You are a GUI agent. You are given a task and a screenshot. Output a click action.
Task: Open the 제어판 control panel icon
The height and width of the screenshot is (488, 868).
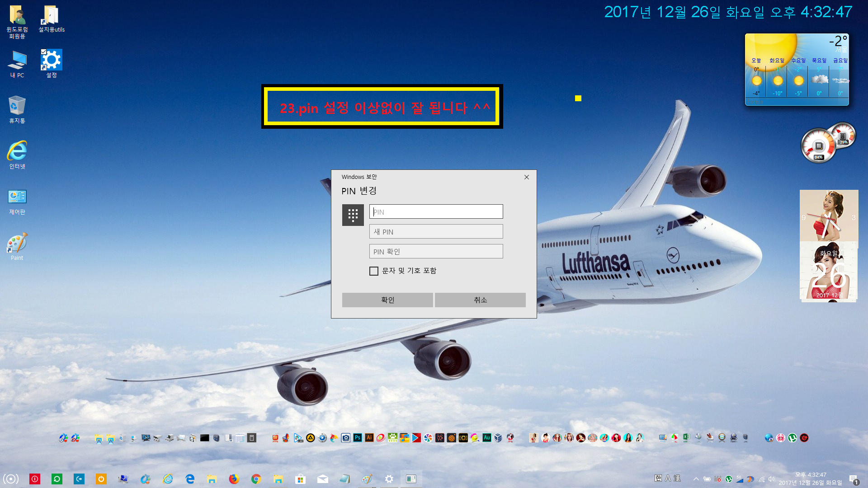pos(17,201)
